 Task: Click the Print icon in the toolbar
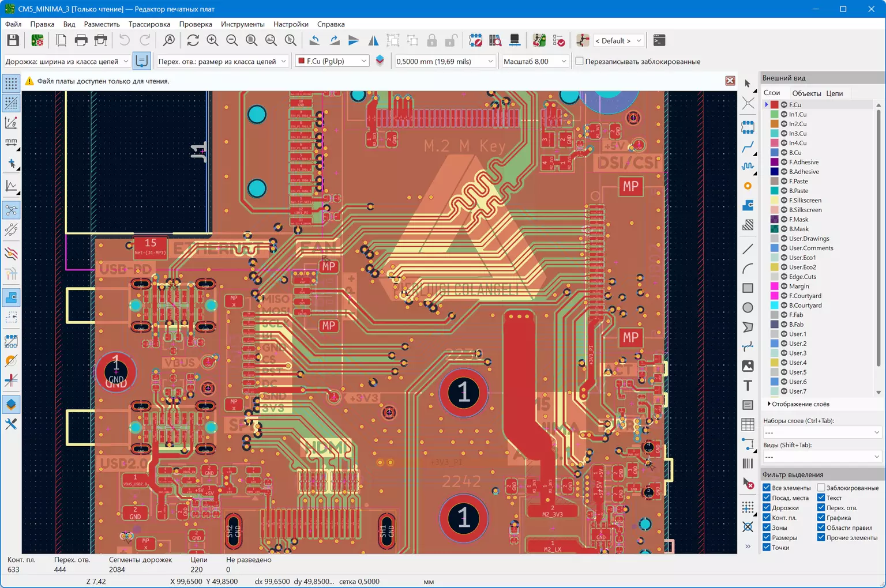(81, 40)
